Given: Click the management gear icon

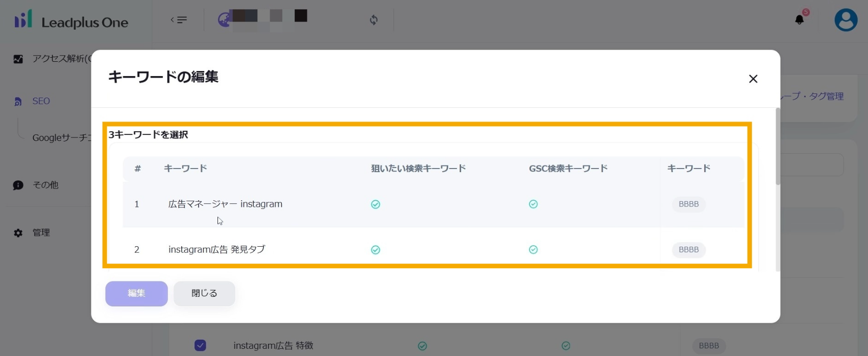Looking at the screenshot, I should pyautogui.click(x=18, y=233).
